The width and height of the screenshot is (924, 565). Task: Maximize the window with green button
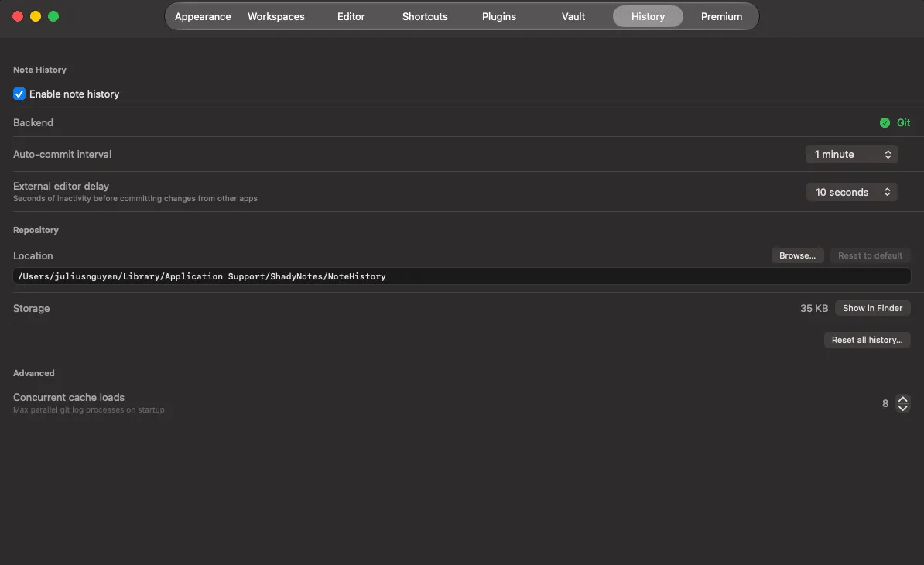pyautogui.click(x=53, y=16)
